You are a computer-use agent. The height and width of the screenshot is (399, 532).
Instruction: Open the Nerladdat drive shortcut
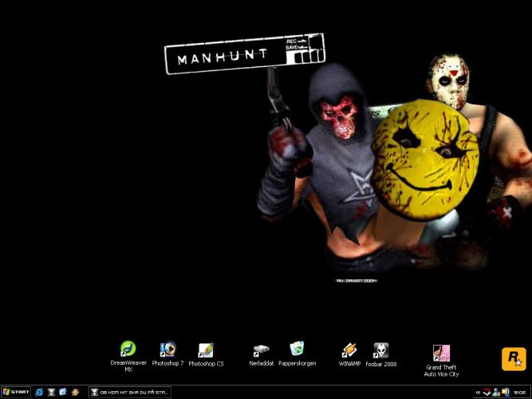(x=261, y=350)
